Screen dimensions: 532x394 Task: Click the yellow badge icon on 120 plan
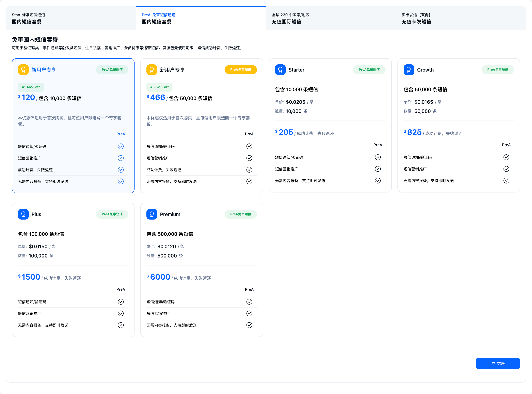(x=23, y=70)
